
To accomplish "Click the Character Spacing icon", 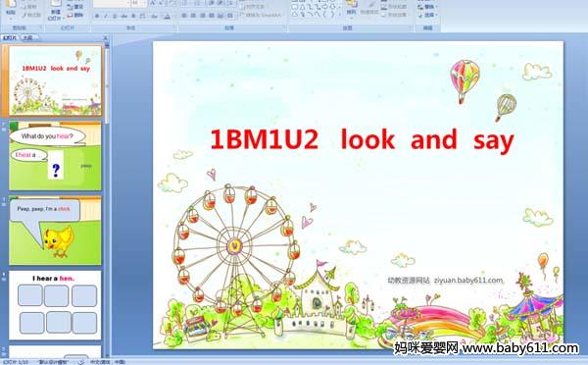I will click(x=142, y=16).
